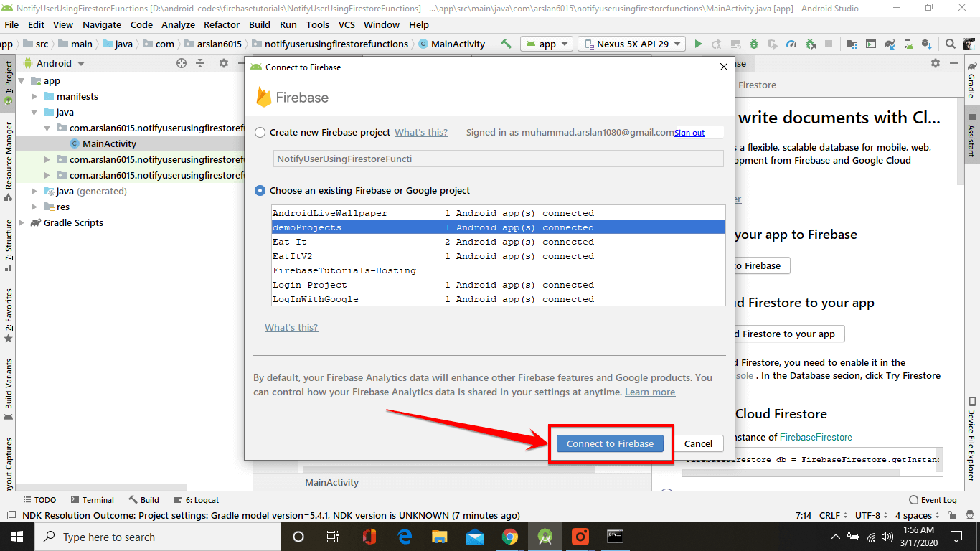Open File Explorer from the taskbar
980x551 pixels.
[440, 537]
